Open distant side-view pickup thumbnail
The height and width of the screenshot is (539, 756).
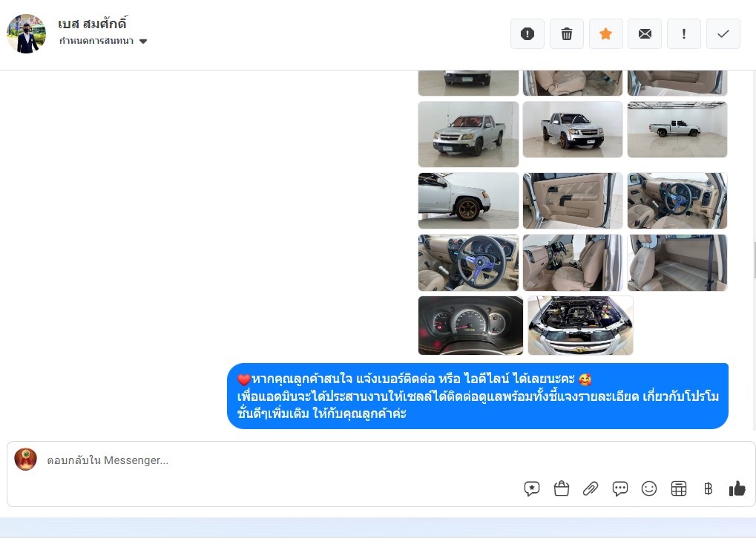click(677, 129)
